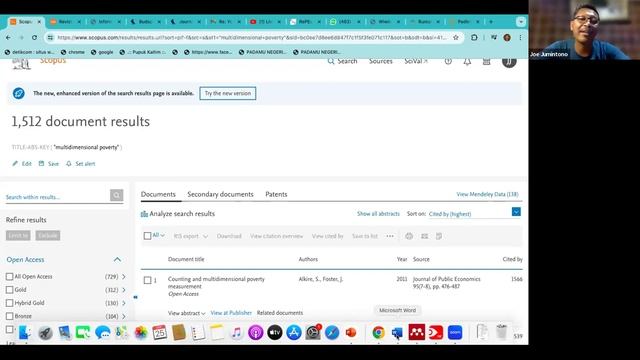This screenshot has width=640, height=360.
Task: Go back with the browser back arrow
Action: click(x=9, y=38)
